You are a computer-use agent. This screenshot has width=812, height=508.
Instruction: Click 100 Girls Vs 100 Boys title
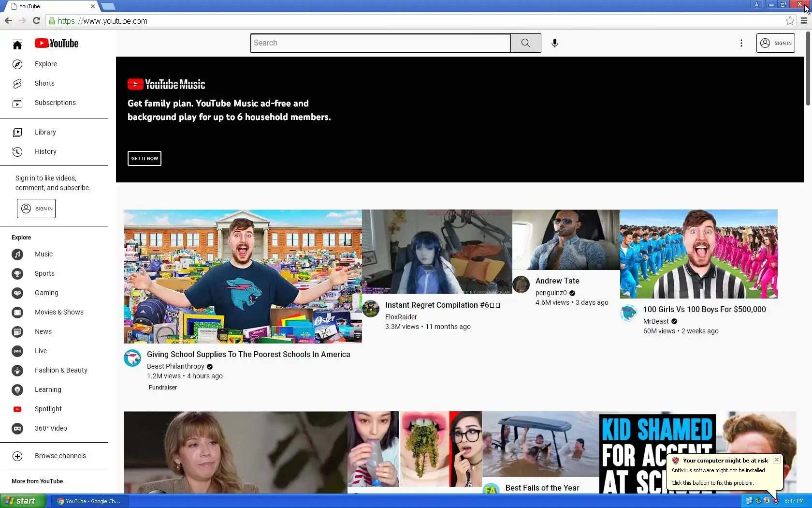tap(705, 309)
